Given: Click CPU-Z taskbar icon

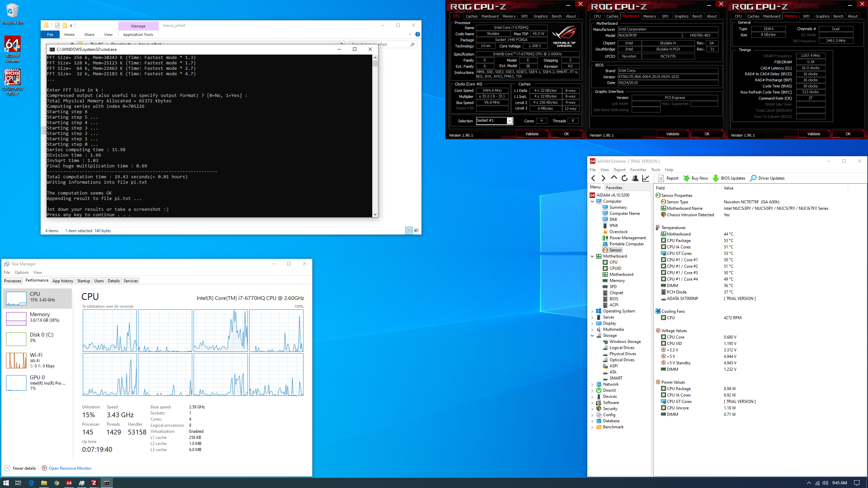Looking at the screenshot, I should [x=94, y=483].
